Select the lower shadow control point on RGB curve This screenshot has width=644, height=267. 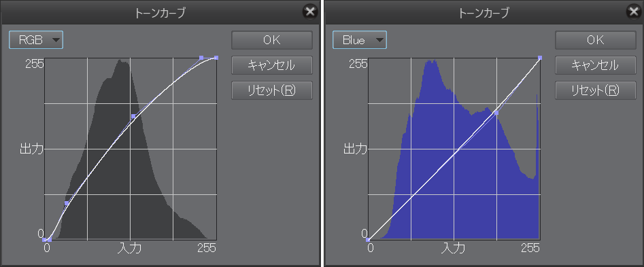pos(67,203)
